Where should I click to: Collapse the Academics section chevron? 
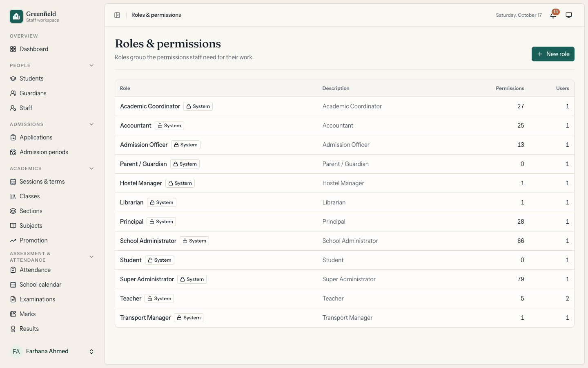91,168
